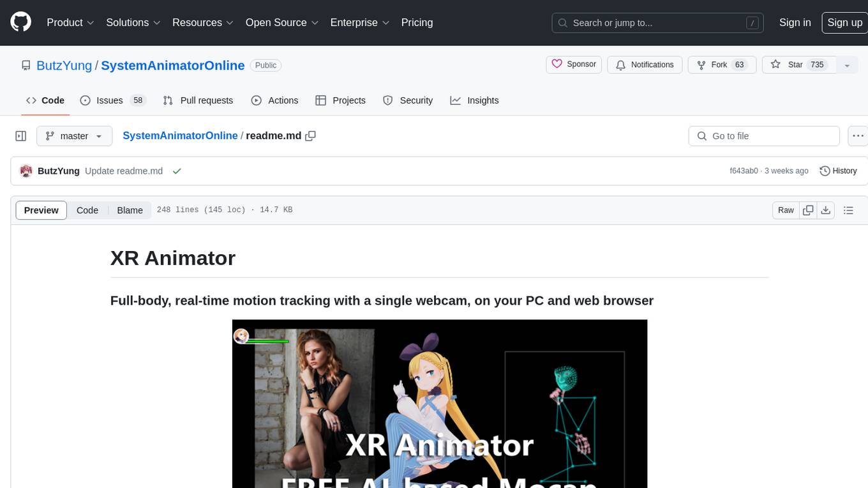This screenshot has width=868, height=488.
Task: Switch to the Projects tab
Action: click(340, 100)
